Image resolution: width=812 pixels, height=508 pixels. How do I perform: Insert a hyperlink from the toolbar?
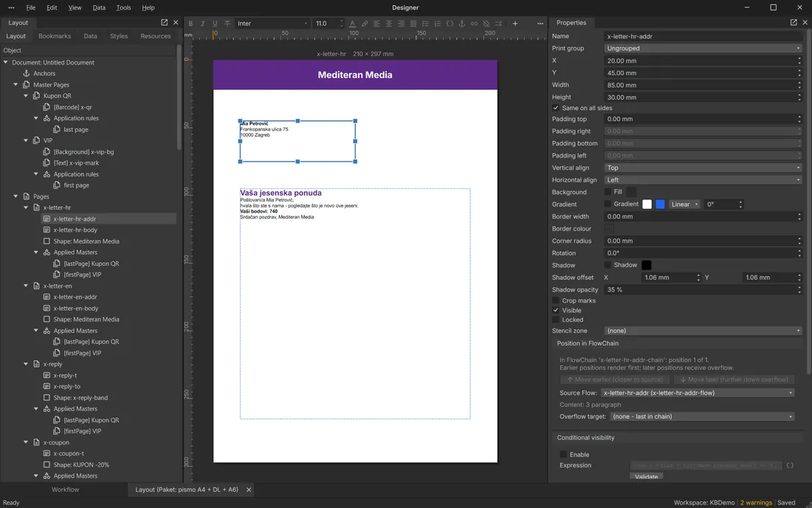click(474, 24)
